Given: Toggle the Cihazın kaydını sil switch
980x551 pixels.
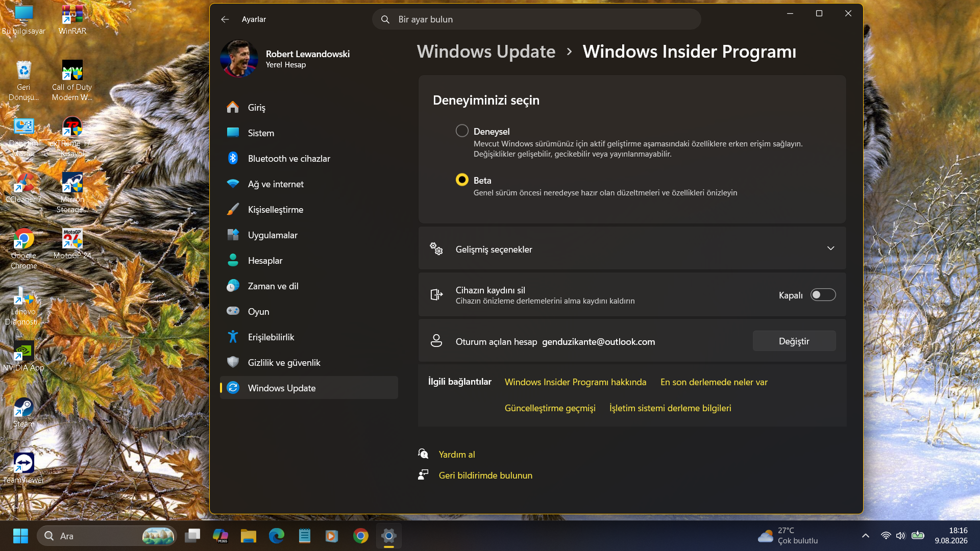Looking at the screenshot, I should click(823, 295).
